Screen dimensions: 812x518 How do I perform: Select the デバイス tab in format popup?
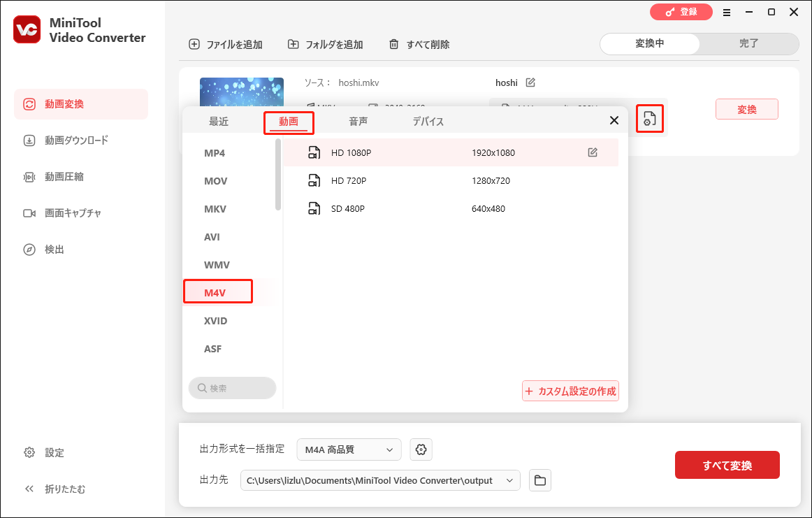pos(428,122)
